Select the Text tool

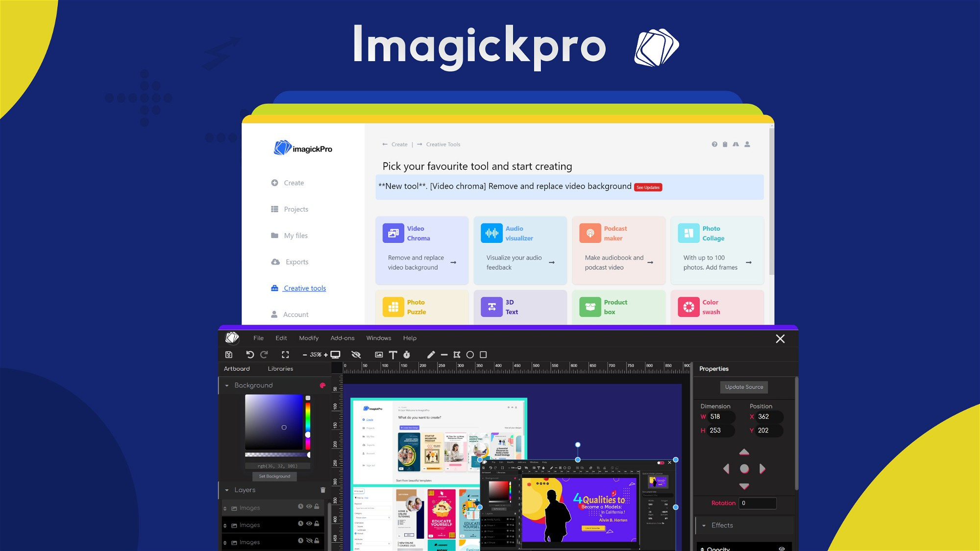[x=392, y=355]
